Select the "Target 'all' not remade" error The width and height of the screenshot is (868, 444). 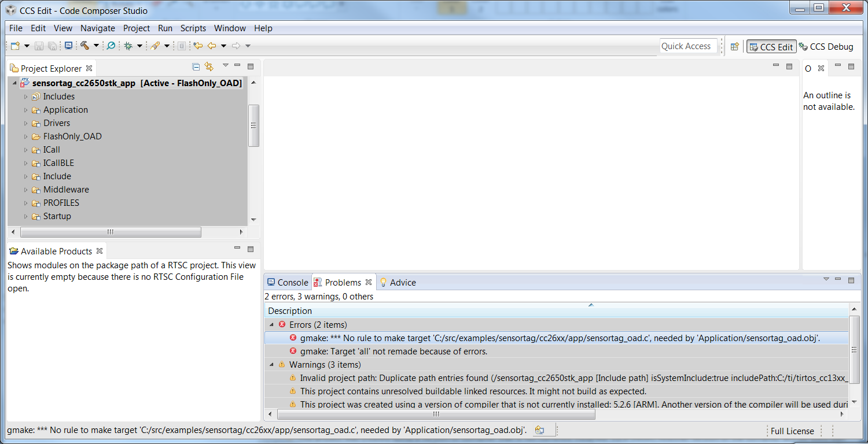point(557,351)
